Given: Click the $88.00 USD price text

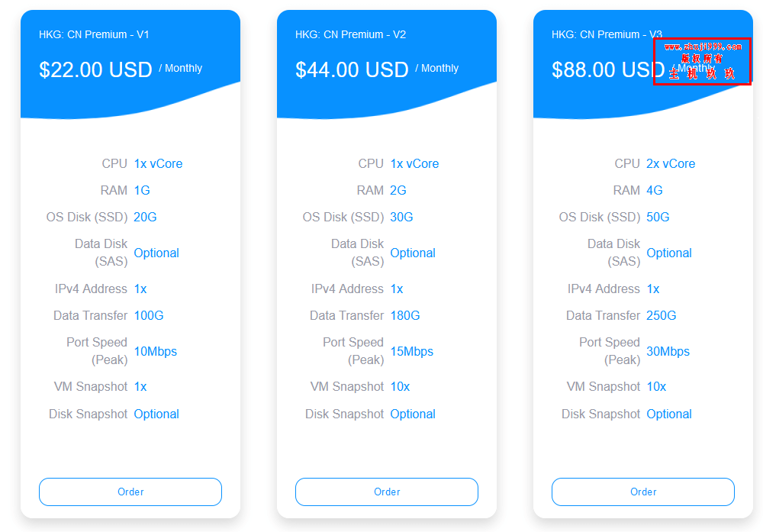Looking at the screenshot, I should click(x=608, y=69).
